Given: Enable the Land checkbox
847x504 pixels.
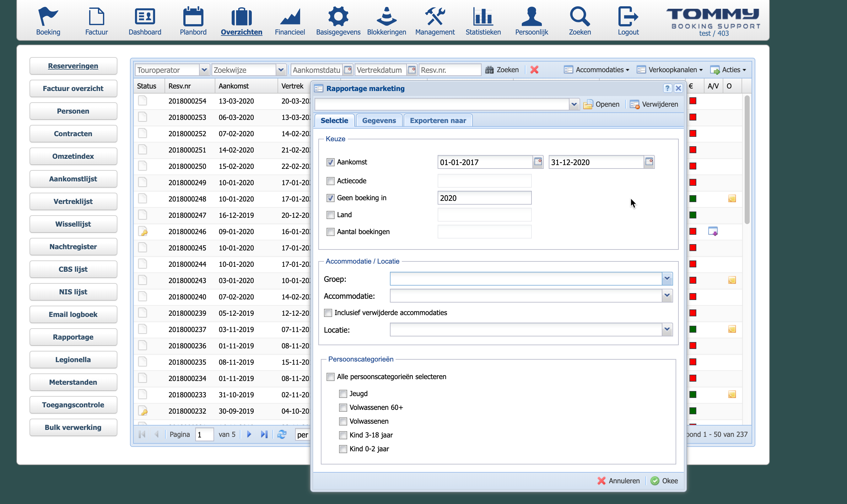Looking at the screenshot, I should coord(330,215).
